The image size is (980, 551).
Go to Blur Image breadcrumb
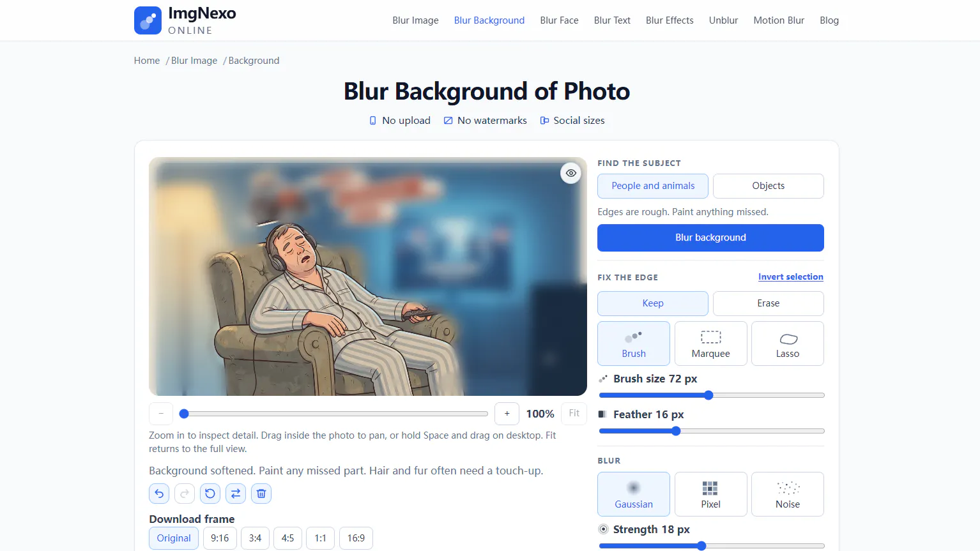[194, 61]
